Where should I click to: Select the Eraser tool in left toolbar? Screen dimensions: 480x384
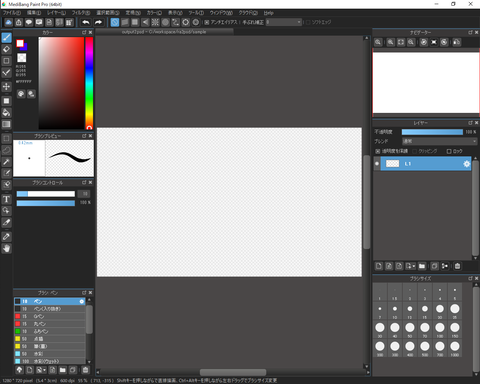6,49
